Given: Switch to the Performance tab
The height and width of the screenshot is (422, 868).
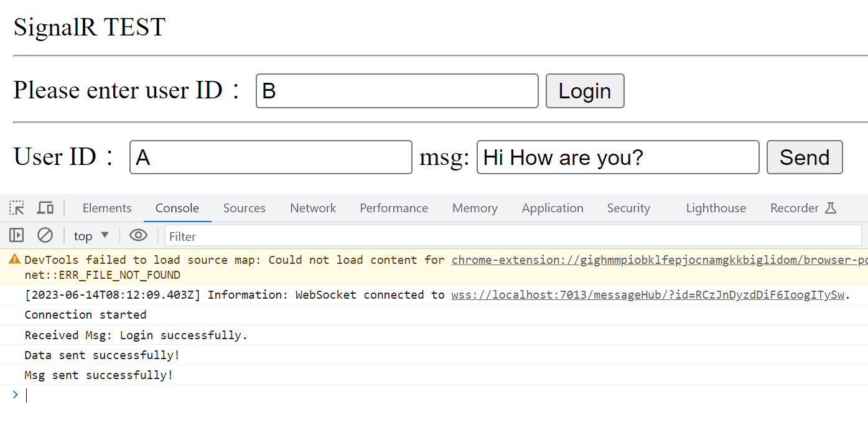Looking at the screenshot, I should (x=394, y=208).
